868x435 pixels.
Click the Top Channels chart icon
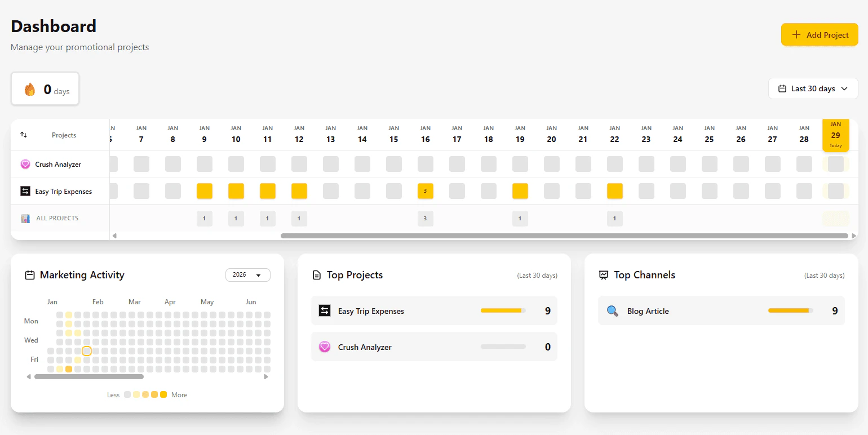pyautogui.click(x=603, y=274)
